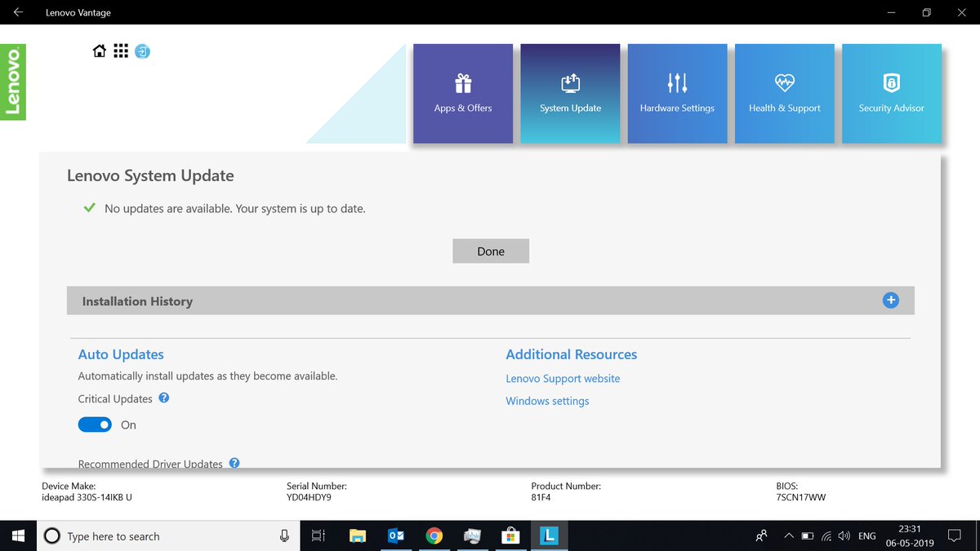The width and height of the screenshot is (980, 551).
Task: Open the Lenovo Support website link
Action: point(563,379)
